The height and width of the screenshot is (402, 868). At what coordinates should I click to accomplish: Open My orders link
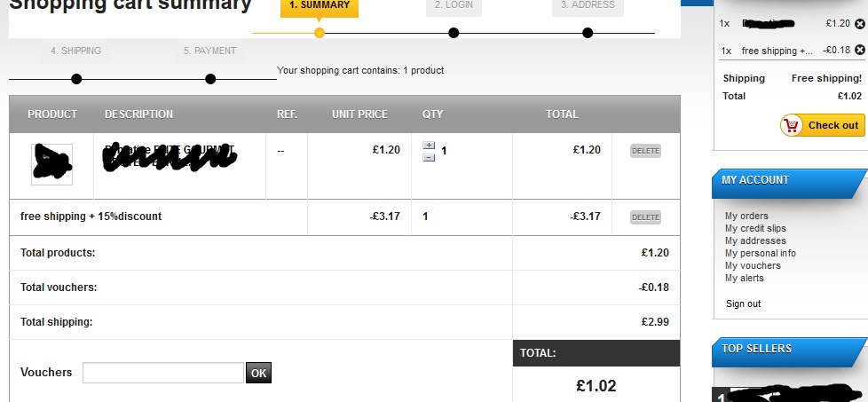(746, 216)
